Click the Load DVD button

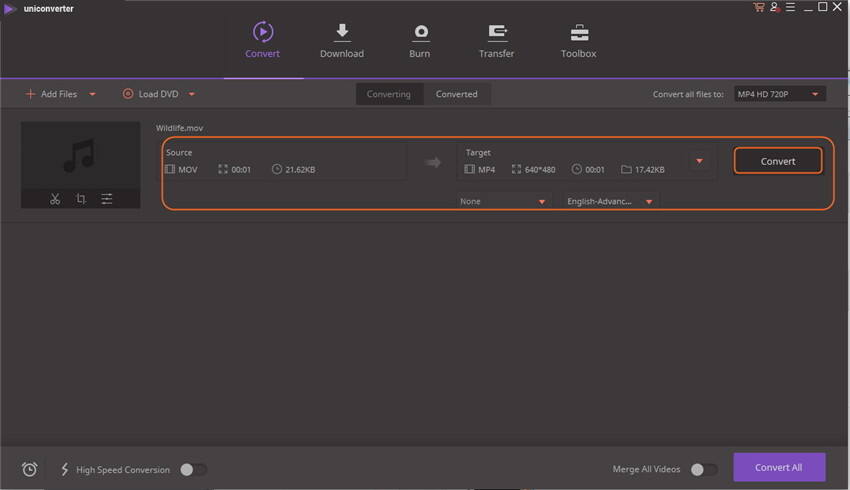(151, 94)
